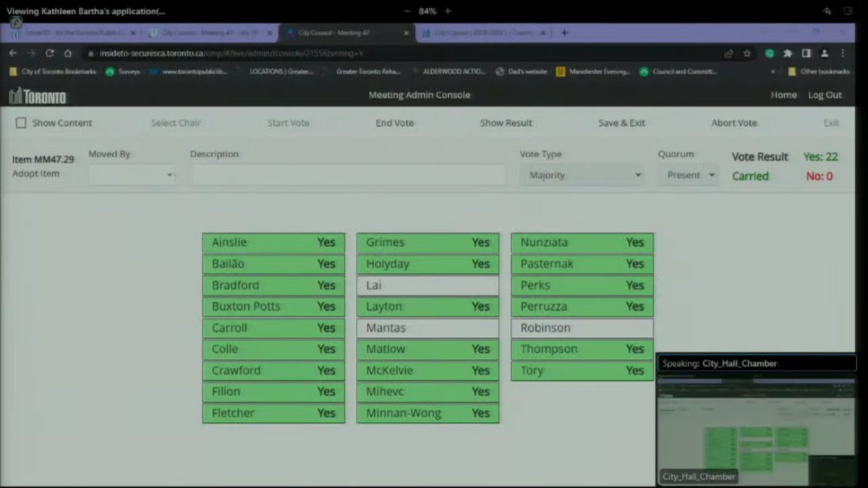Image resolution: width=868 pixels, height=488 pixels.
Task: Click the Home link in header
Action: pyautogui.click(x=783, y=95)
